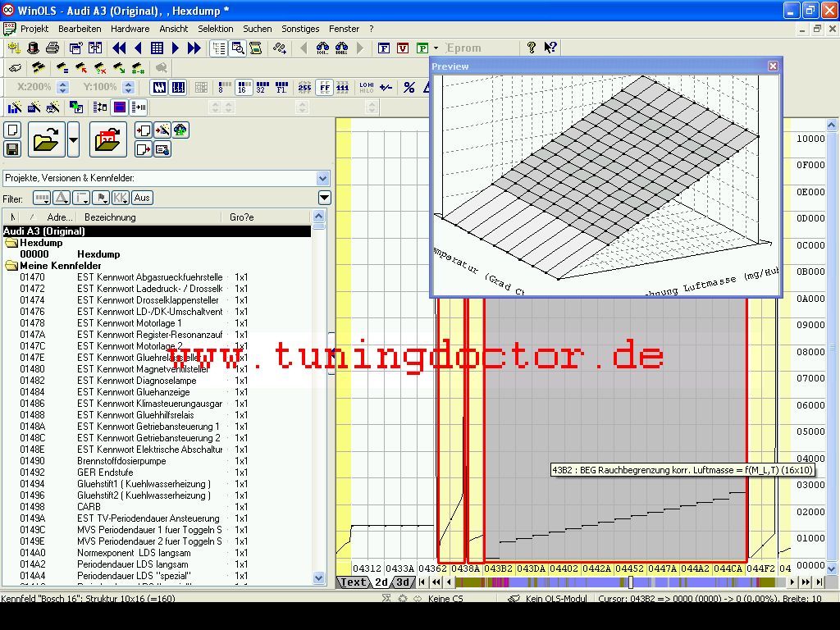Viewport: 840px width, 630px height.
Task: Click the scroll script icon
Action: [256, 48]
